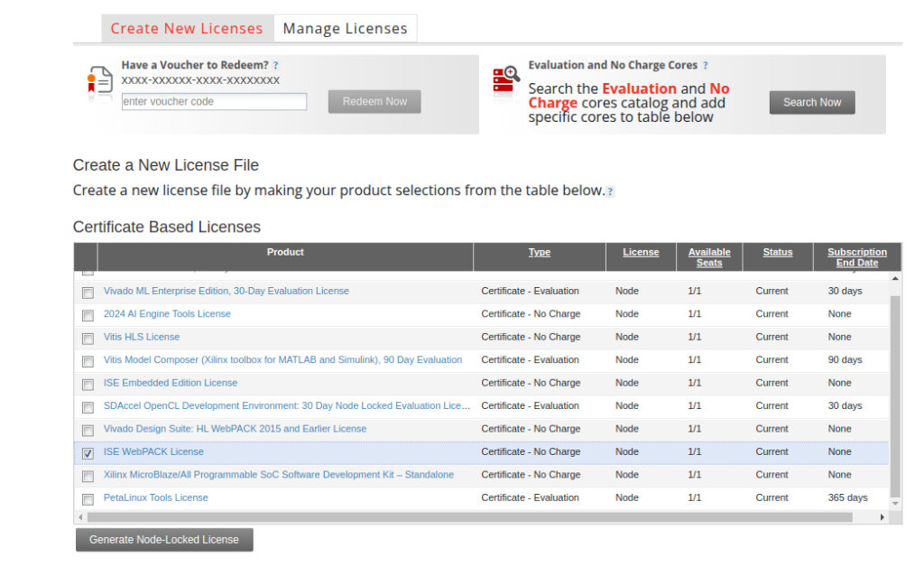This screenshot has width=924, height=576.
Task: Sort the table by Type column
Action: point(540,252)
